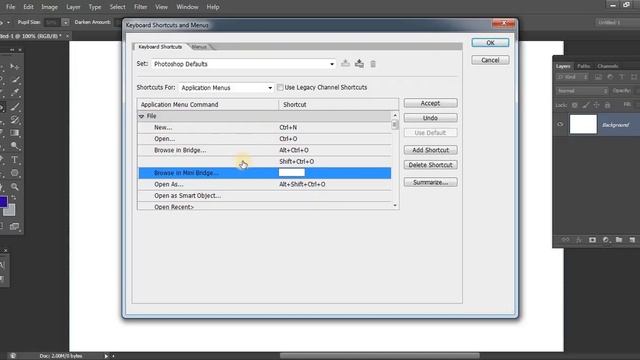Switch to the Menus tab
Viewport: 640px width, 360px height.
pos(200,47)
